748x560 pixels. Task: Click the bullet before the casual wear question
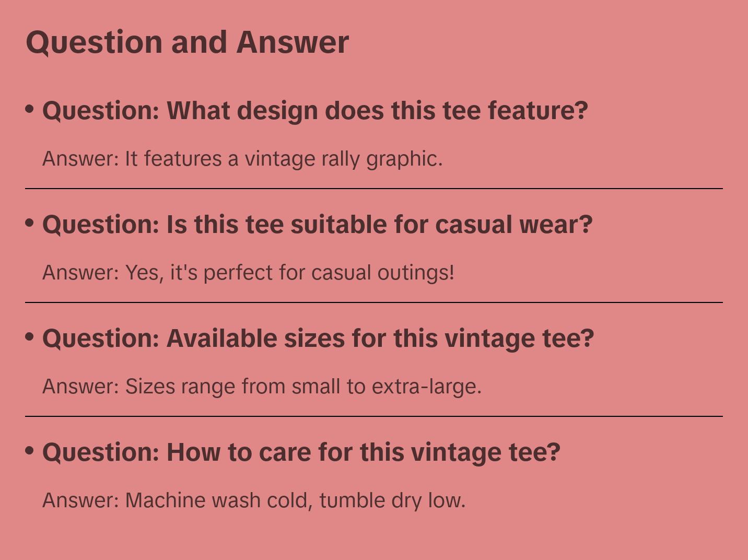pyautogui.click(x=30, y=223)
